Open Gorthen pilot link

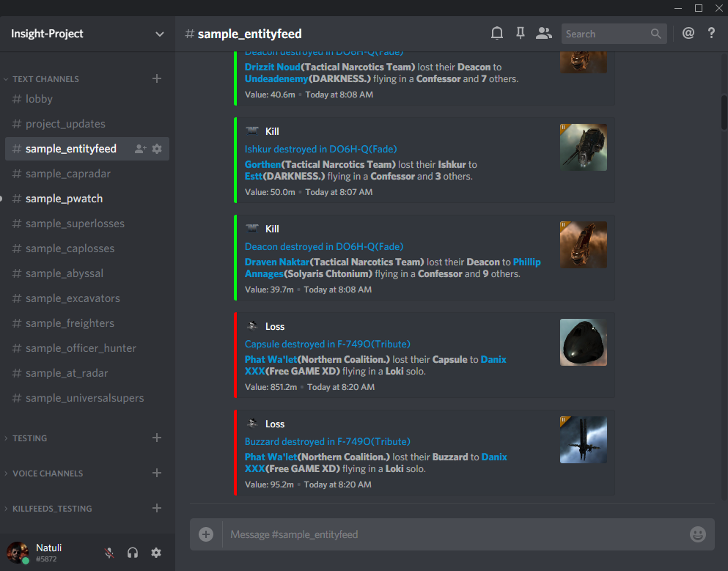[262, 164]
